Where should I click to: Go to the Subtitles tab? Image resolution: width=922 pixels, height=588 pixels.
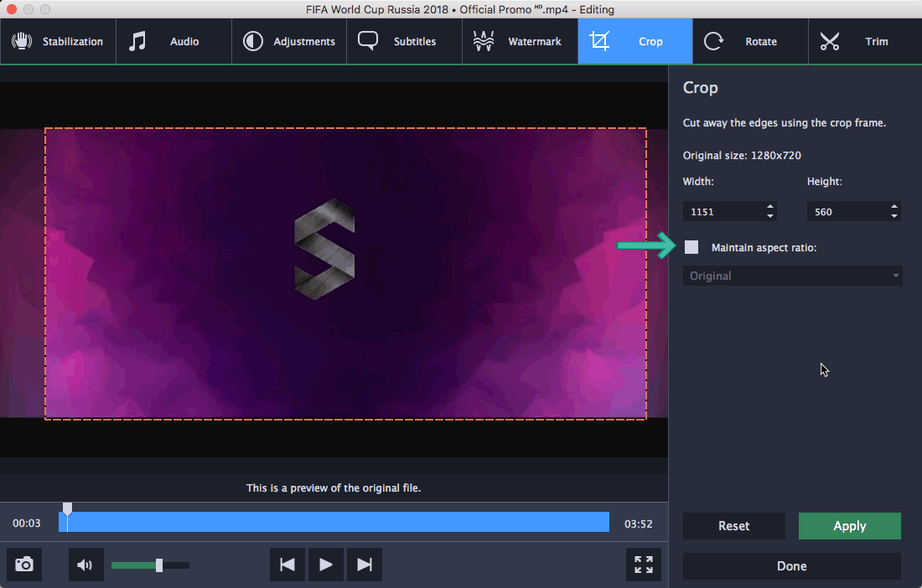click(x=404, y=41)
